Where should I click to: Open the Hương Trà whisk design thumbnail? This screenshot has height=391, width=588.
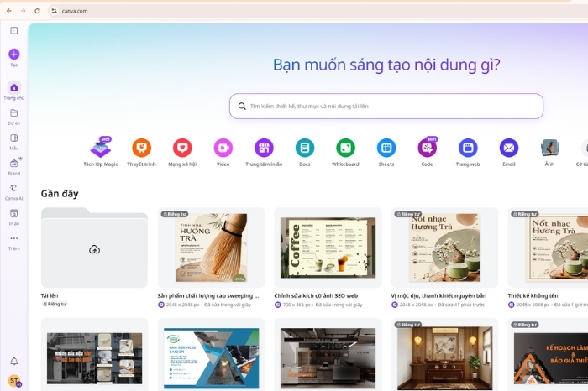211,248
